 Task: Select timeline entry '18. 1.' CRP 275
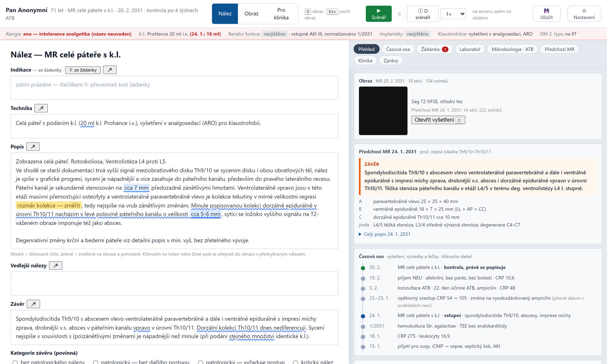478,336
